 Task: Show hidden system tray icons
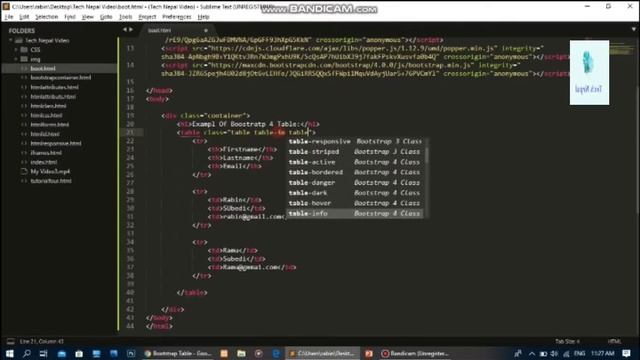click(x=532, y=353)
